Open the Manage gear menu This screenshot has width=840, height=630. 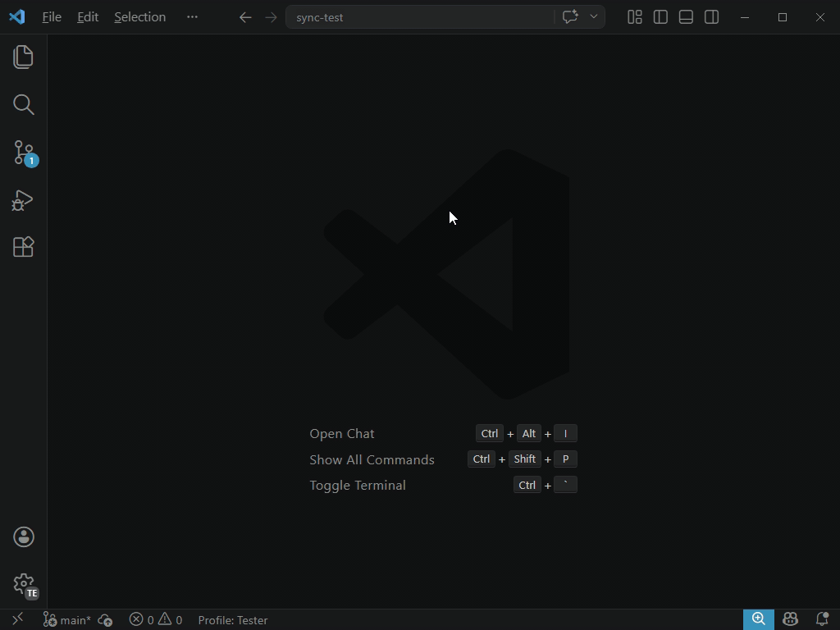[25, 586]
